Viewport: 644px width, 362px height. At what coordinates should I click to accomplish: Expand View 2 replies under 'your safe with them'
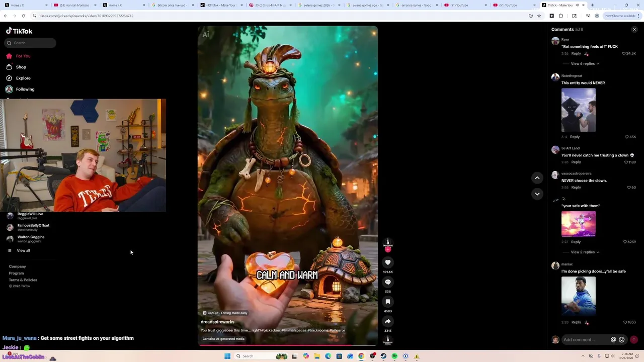585,252
